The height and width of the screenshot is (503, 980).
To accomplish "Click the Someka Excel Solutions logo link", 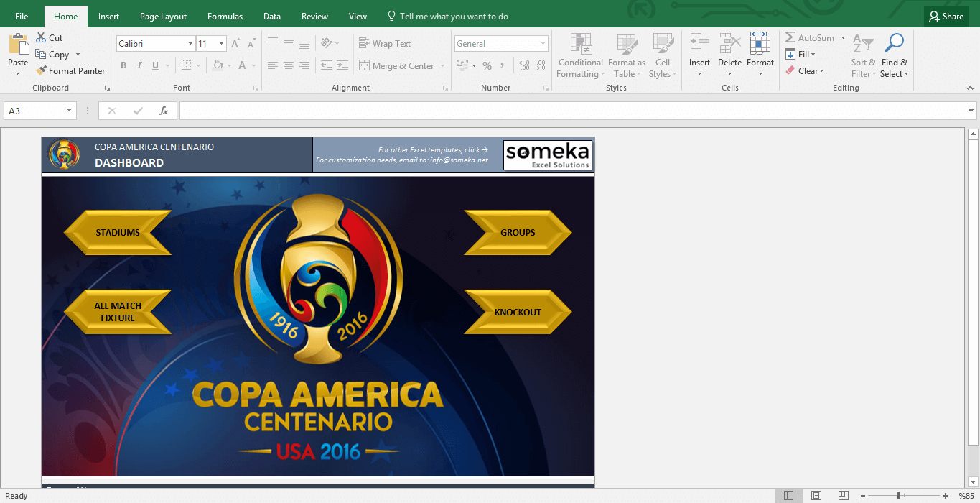I will click(x=548, y=155).
